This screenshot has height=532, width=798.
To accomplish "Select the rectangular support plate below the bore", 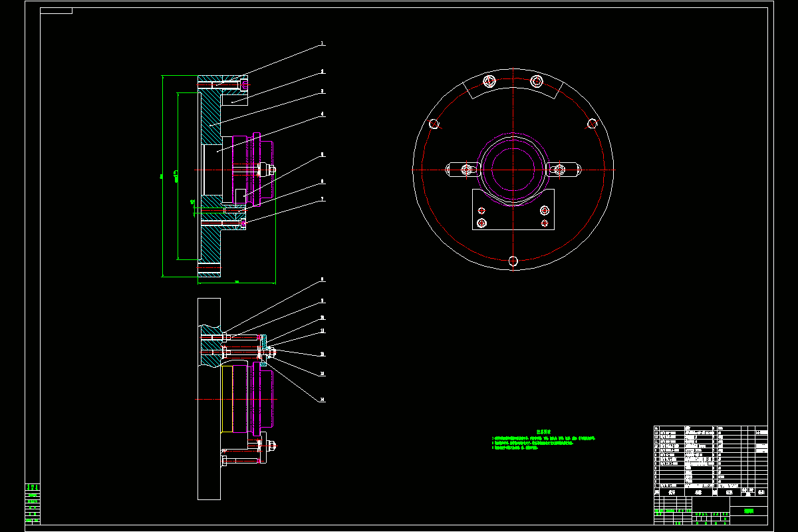I will click(x=513, y=209).
